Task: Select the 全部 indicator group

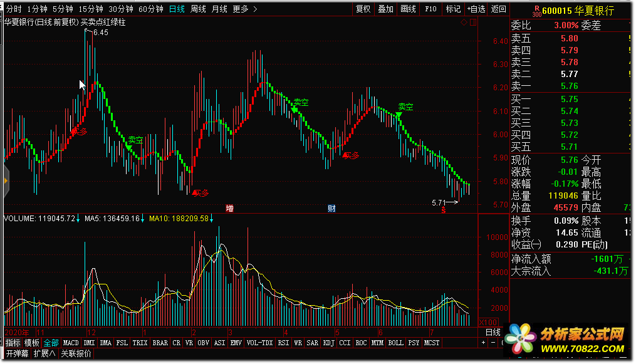Action: tap(51, 343)
